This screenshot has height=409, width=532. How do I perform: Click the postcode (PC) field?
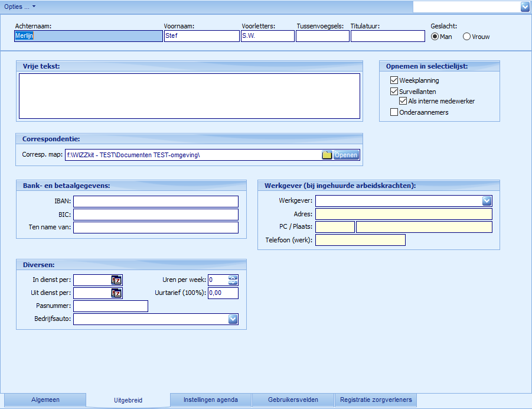coord(335,227)
